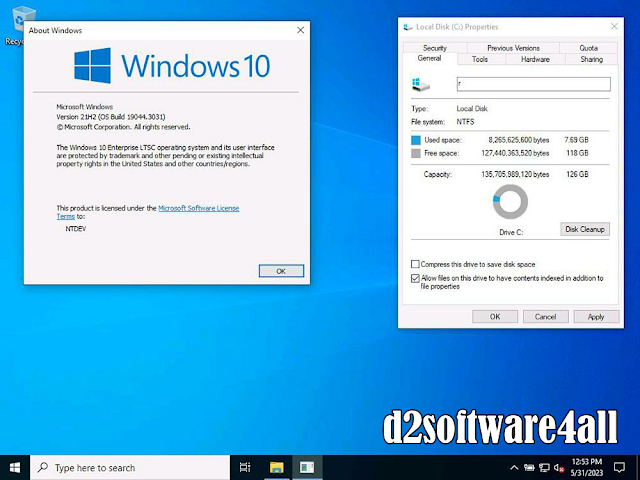
Task: Click OK in Local Disk Properties
Action: pyautogui.click(x=495, y=317)
